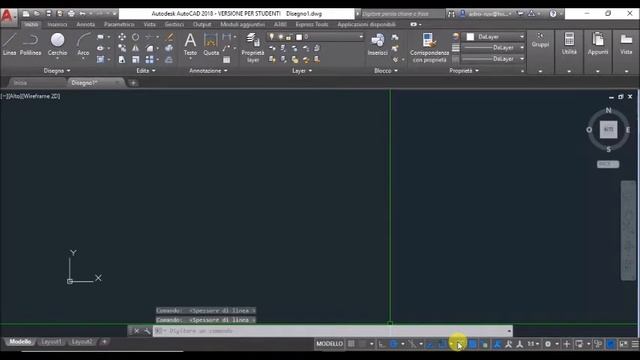Expand the Disegna panel
This screenshot has height=360, width=640.
(57, 71)
